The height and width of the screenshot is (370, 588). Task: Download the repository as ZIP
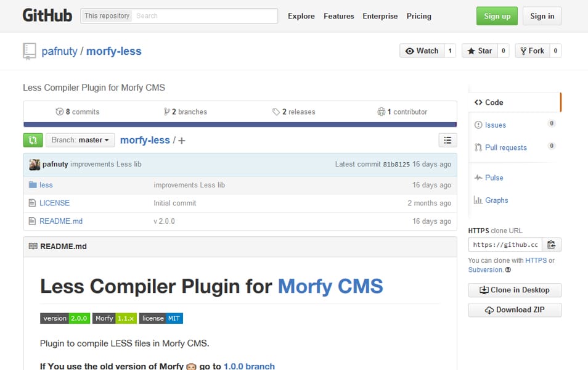pyautogui.click(x=515, y=310)
